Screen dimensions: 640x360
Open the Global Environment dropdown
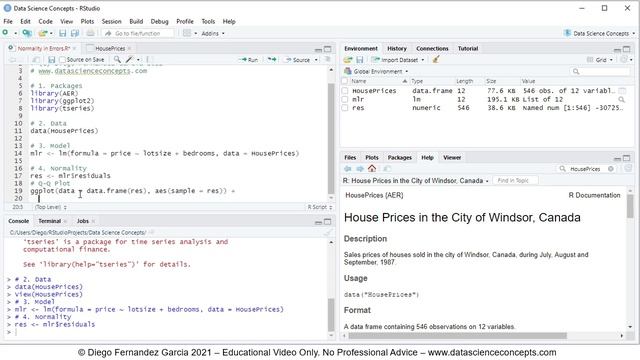376,71
